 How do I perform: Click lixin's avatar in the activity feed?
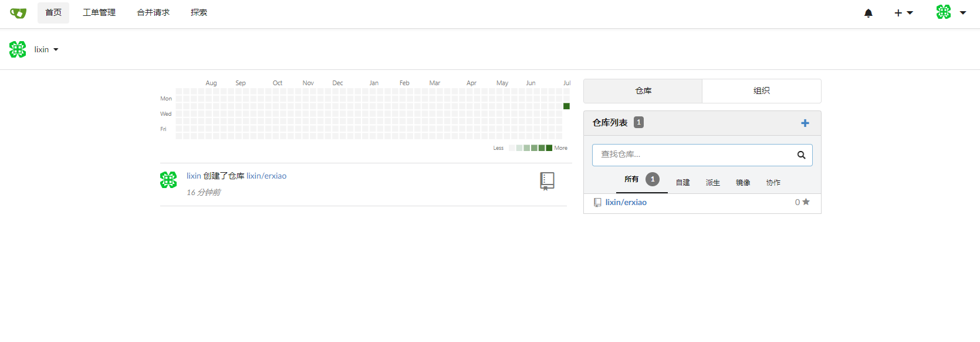168,180
